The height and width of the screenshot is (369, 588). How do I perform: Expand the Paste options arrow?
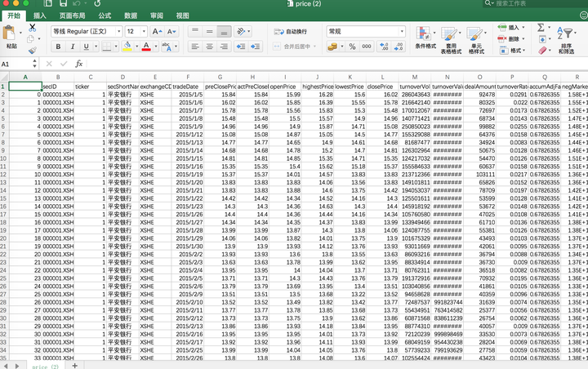pos(20,33)
